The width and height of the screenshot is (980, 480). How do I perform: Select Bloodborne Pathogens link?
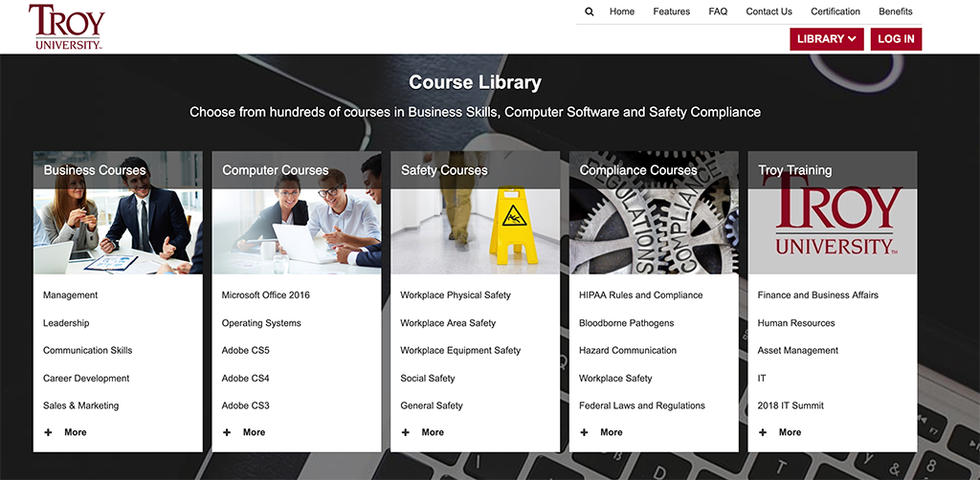point(626,323)
